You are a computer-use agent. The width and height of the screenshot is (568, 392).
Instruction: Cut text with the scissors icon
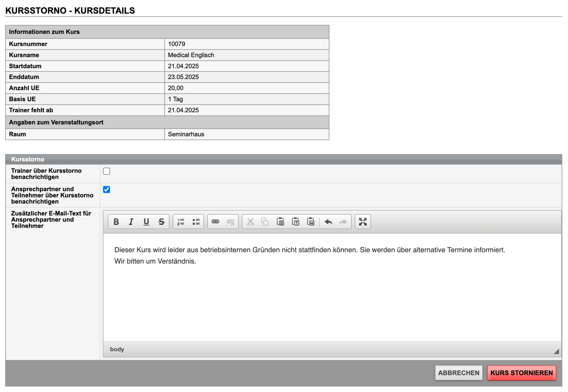pos(250,222)
